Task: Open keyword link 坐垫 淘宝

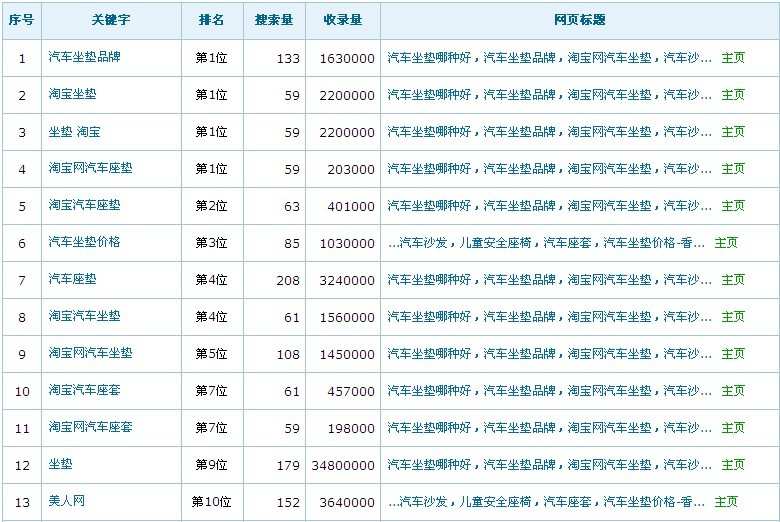Action: click(x=75, y=132)
